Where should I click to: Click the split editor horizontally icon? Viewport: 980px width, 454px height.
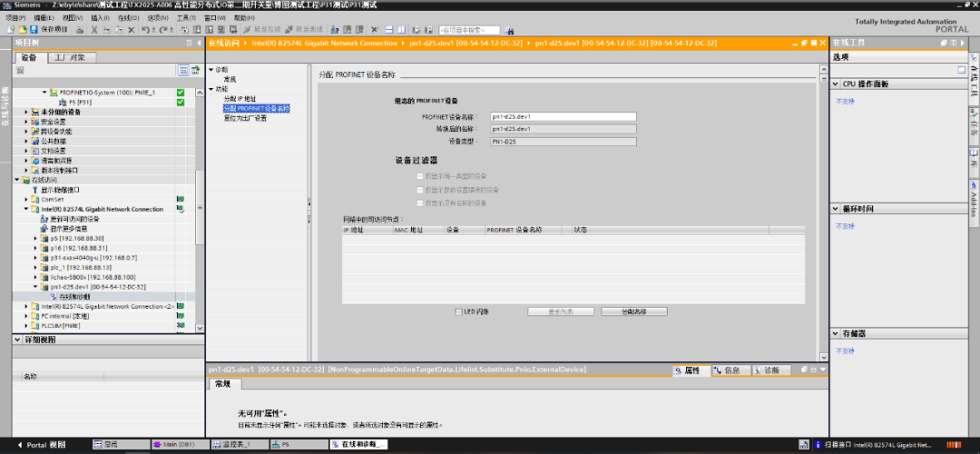pyautogui.click(x=388, y=29)
